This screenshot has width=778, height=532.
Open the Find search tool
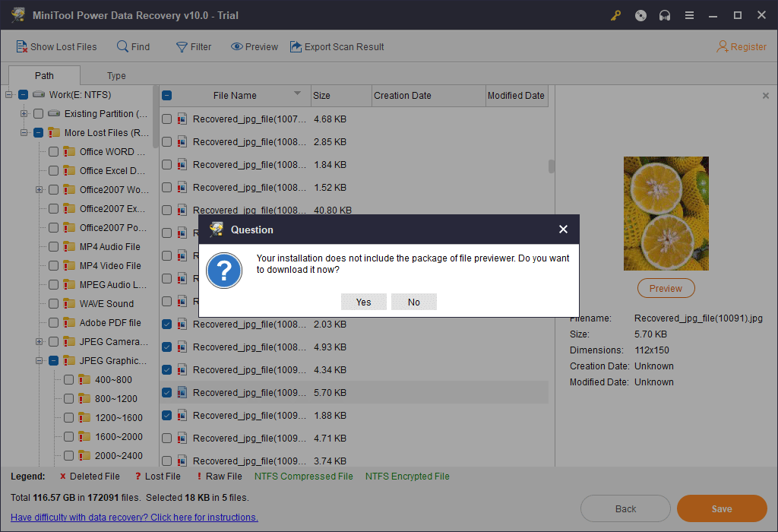pyautogui.click(x=134, y=46)
